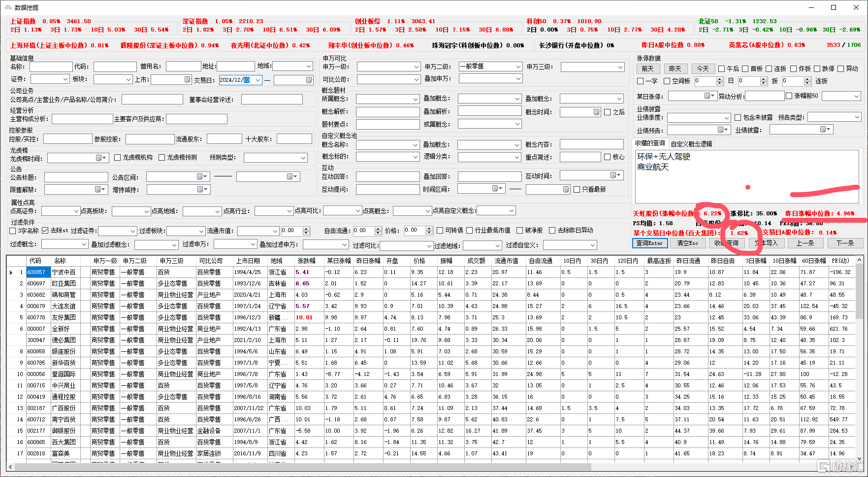Image resolution: width=868 pixels, height=477 pixels.
Task: Enable the 首板 checkbox
Action: tap(745, 68)
